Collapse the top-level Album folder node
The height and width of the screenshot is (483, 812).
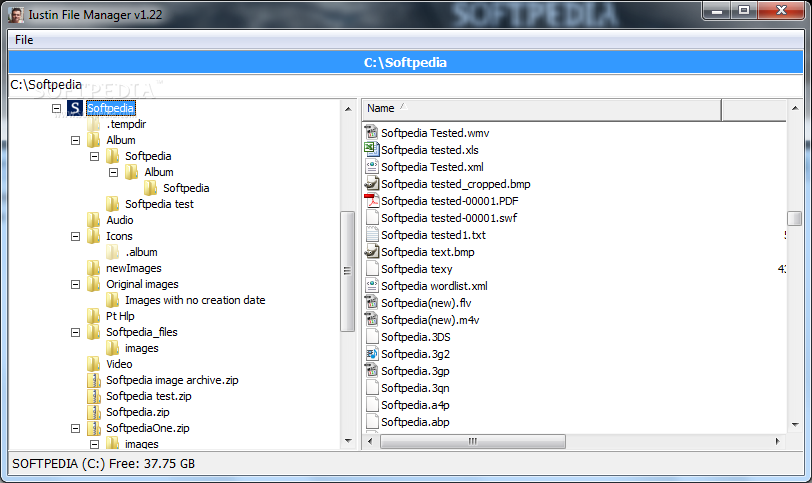76,140
